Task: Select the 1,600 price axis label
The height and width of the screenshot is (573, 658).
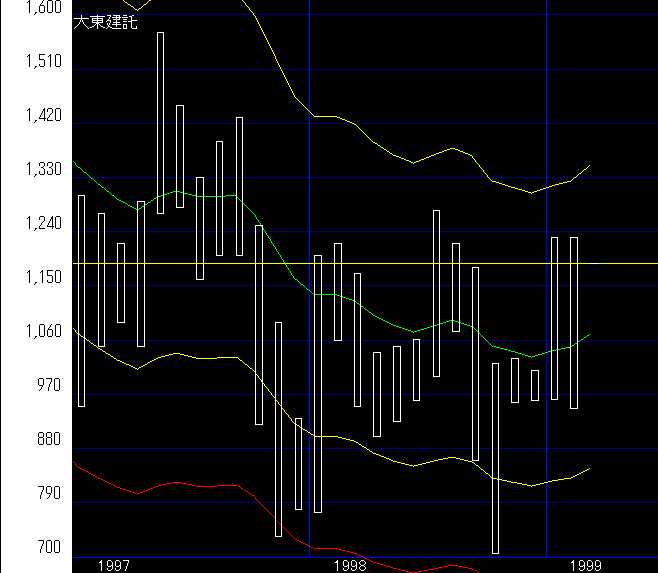Action: tap(44, 8)
